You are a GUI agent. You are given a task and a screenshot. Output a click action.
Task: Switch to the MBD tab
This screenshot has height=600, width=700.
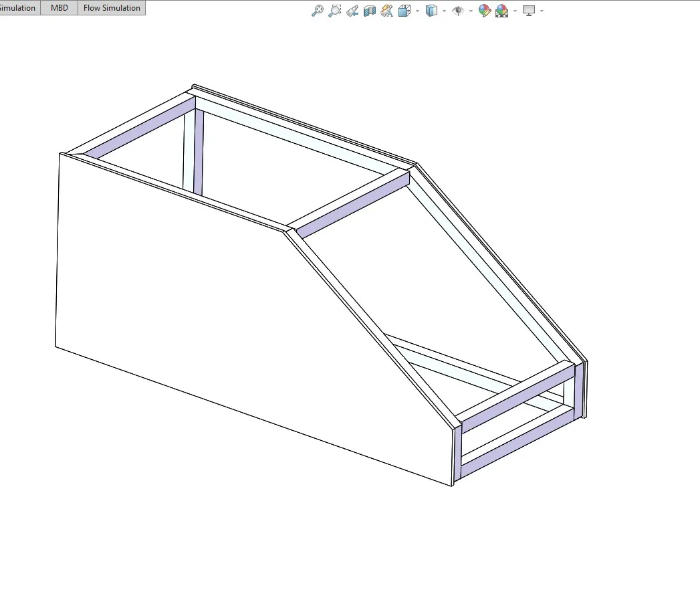(x=60, y=8)
